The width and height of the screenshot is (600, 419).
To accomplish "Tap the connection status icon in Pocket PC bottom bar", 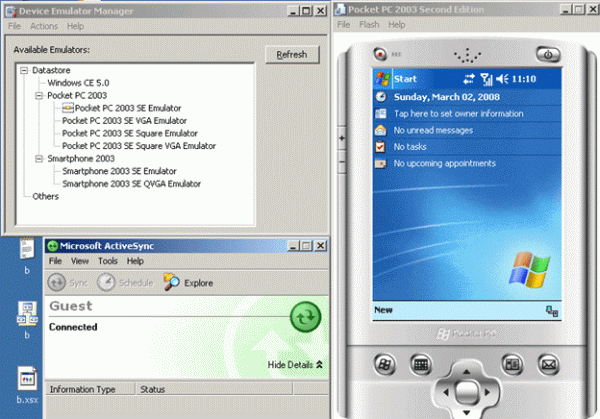I will click(551, 311).
